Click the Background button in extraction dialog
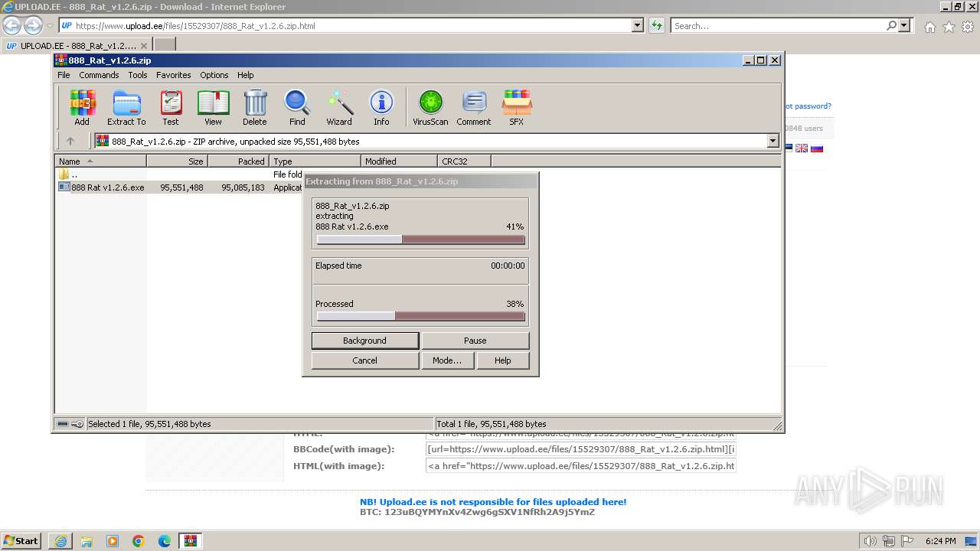The image size is (980, 551). pos(365,341)
